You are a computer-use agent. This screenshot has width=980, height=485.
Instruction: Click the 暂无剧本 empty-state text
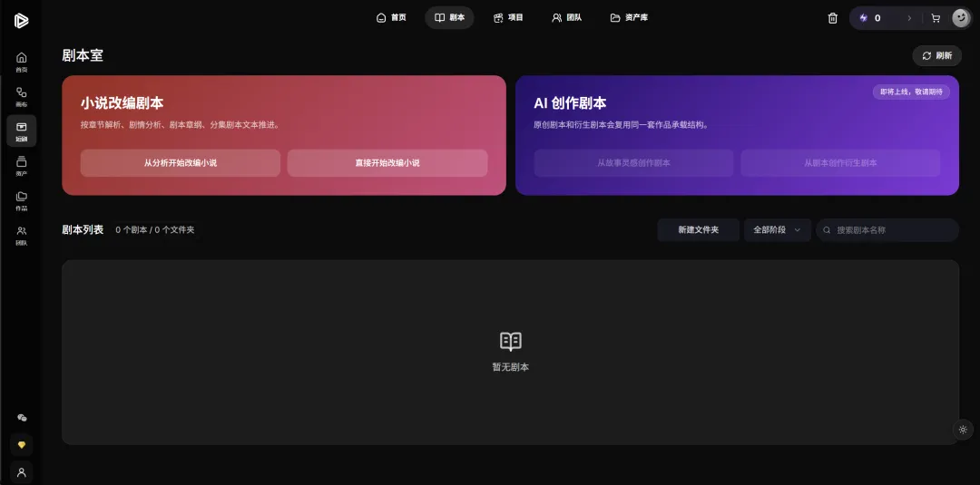(x=511, y=367)
